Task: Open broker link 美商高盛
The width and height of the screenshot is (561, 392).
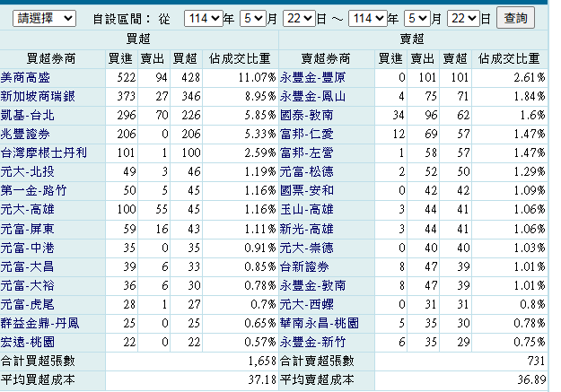Action: coord(25,78)
